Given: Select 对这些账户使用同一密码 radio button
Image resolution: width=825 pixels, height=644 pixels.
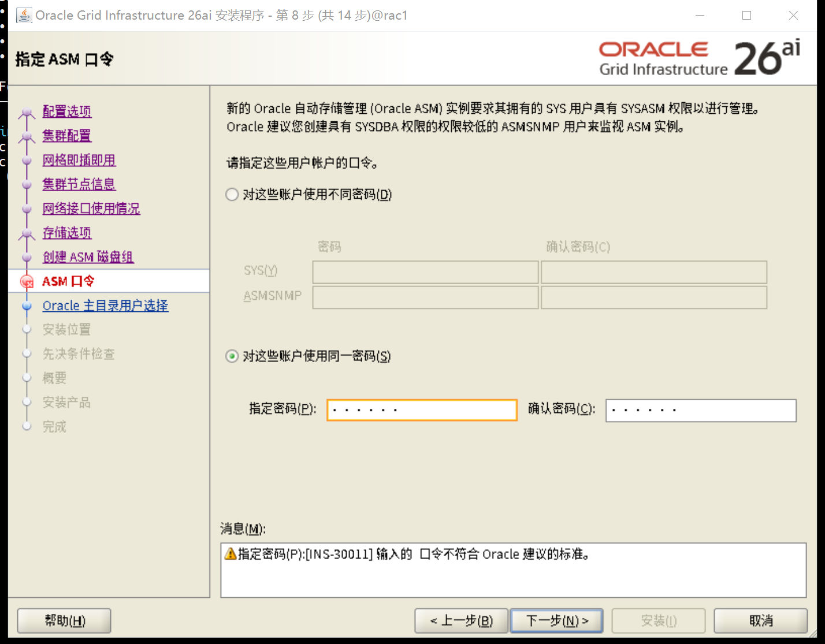Looking at the screenshot, I should click(232, 356).
